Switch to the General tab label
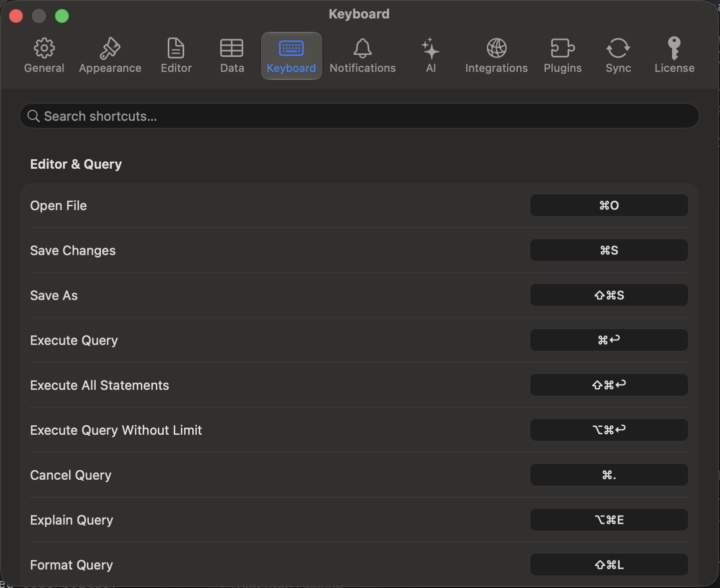The width and height of the screenshot is (720, 588). click(x=44, y=68)
